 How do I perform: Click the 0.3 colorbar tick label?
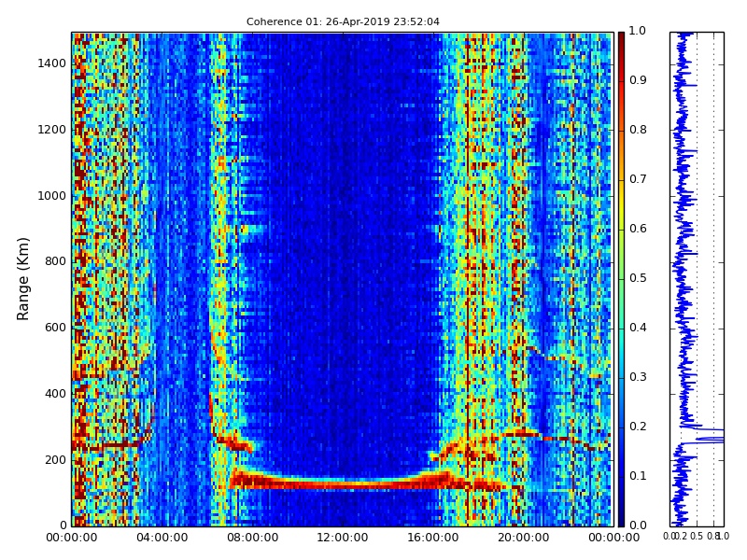pos(638,377)
